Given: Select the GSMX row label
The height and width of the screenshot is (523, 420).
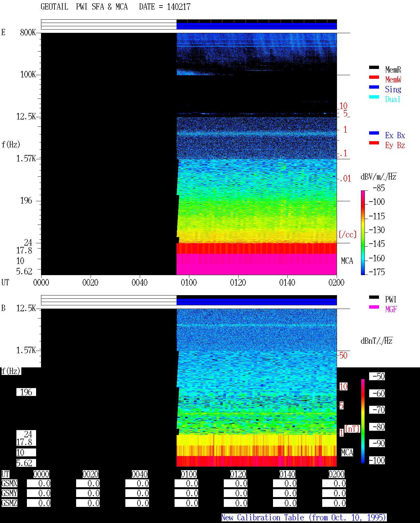Looking at the screenshot, I should [x=9, y=484].
